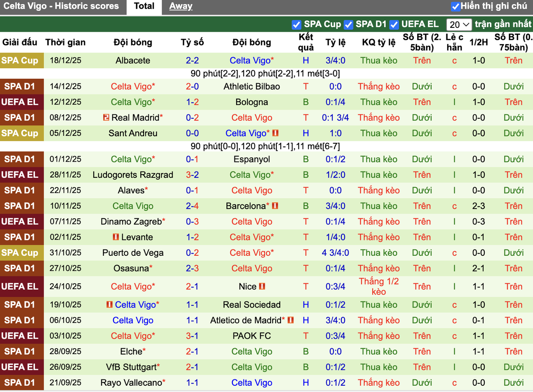Click the 2-2 score of Albacete match
This screenshot has height=392, width=533.
pyautogui.click(x=192, y=60)
